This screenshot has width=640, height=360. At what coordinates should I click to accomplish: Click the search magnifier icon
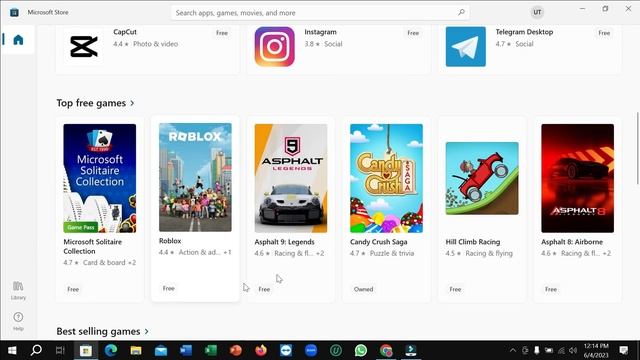pyautogui.click(x=461, y=12)
